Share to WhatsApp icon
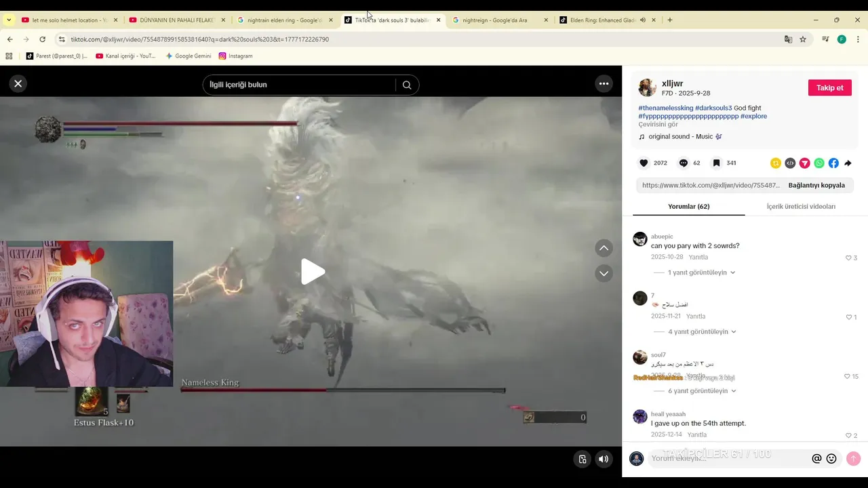 click(819, 163)
